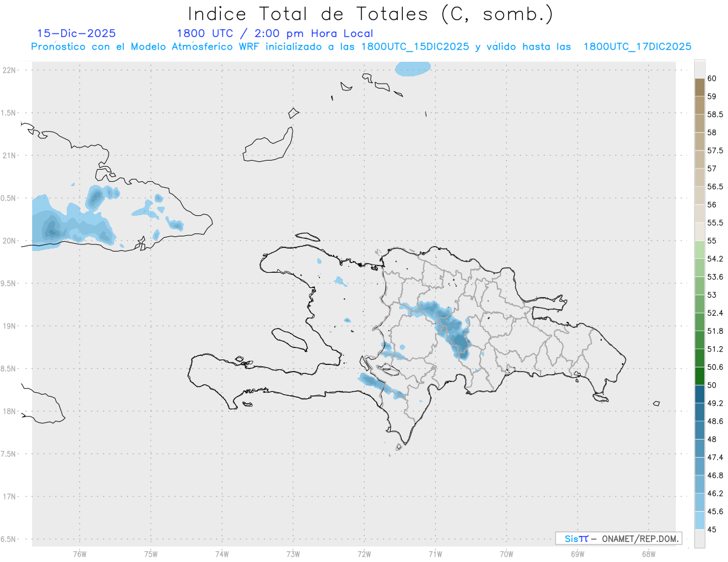Click the colorbar value '54.2'
This screenshot has width=728, height=562.
click(715, 259)
